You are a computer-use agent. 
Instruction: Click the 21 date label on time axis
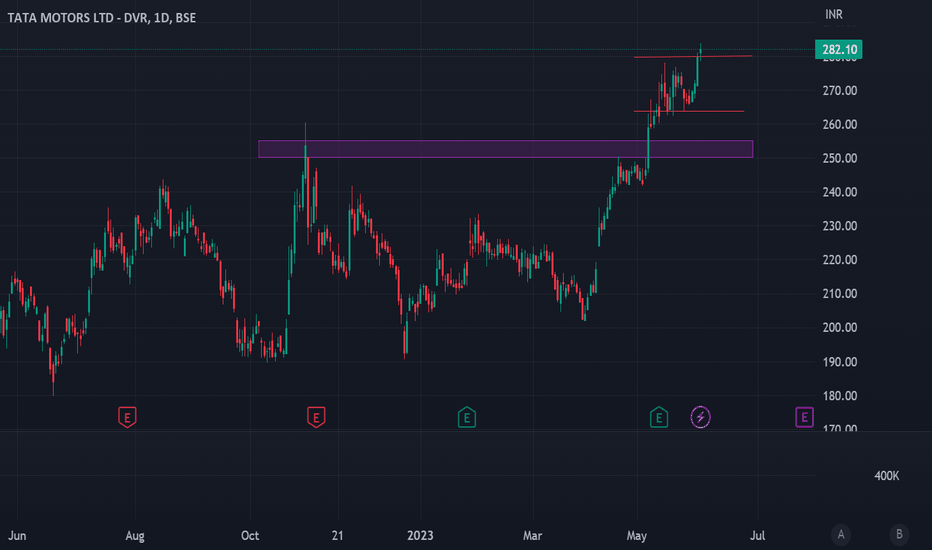pyautogui.click(x=338, y=535)
